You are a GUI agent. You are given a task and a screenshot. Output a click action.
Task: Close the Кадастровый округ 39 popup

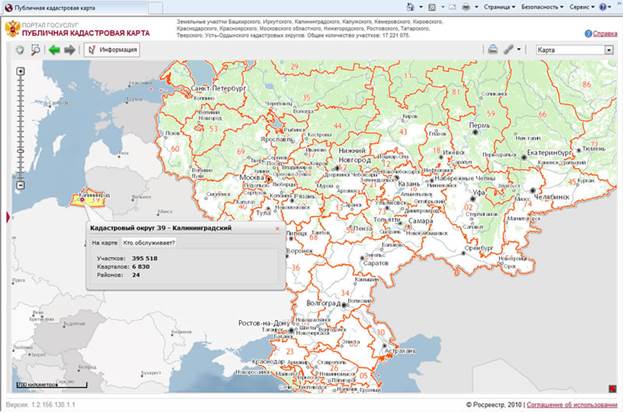coord(277,228)
